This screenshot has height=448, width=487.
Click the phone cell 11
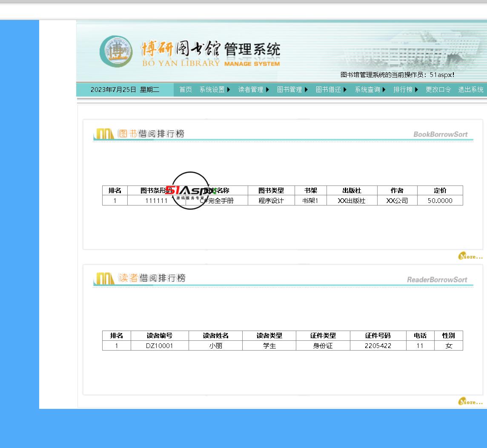coord(420,346)
